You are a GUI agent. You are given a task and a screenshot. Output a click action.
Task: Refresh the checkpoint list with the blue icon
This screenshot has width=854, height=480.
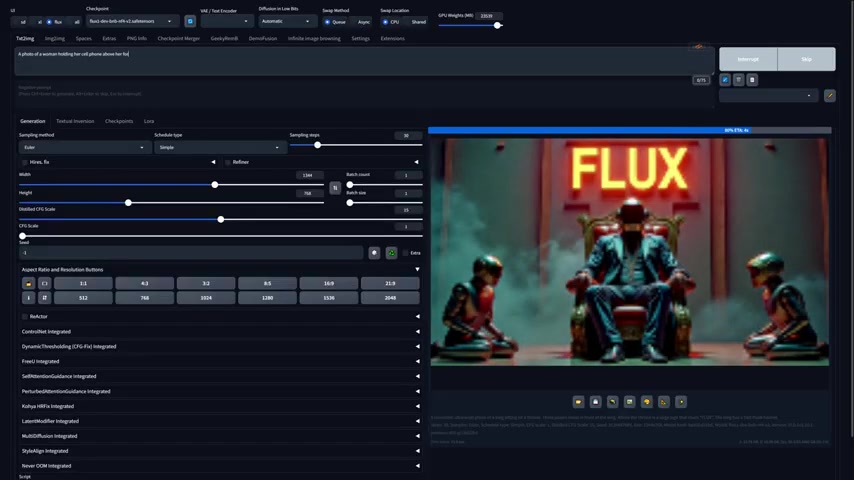pos(190,21)
